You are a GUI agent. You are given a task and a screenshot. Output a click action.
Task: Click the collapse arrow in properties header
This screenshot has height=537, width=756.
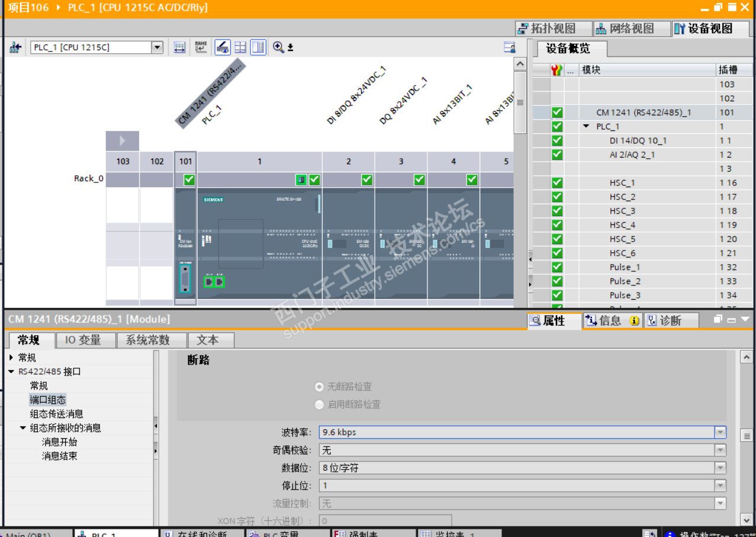(x=745, y=319)
